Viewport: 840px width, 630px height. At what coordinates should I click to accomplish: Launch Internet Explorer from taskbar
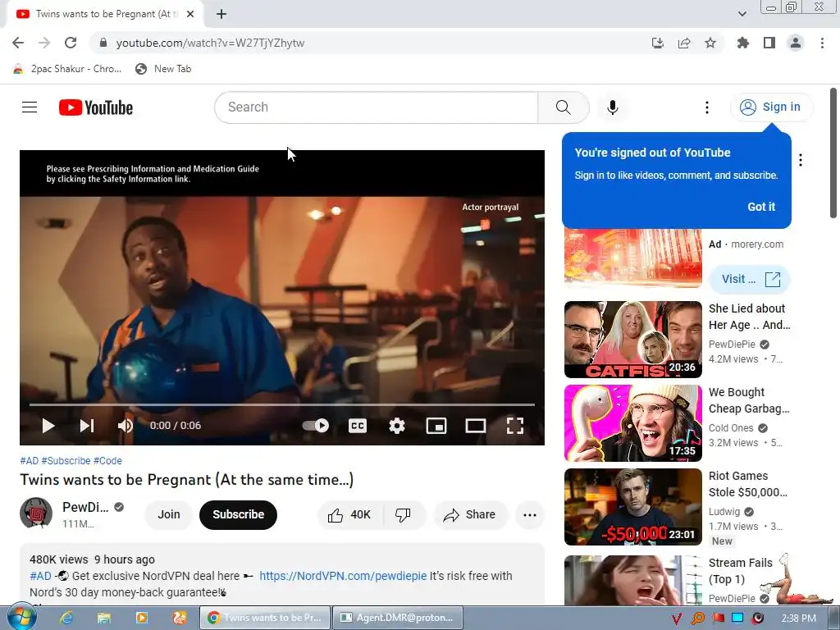(x=66, y=618)
